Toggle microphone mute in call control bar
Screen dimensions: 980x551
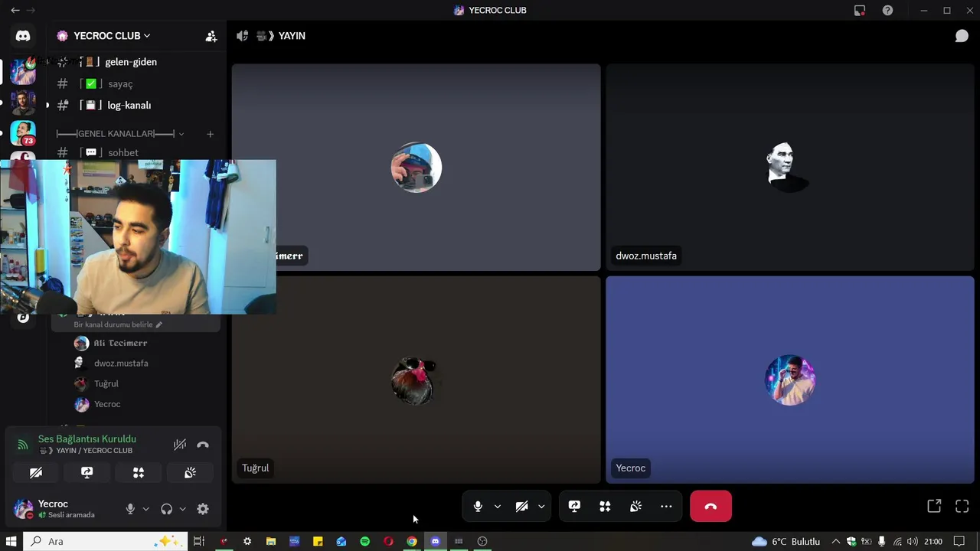point(478,507)
